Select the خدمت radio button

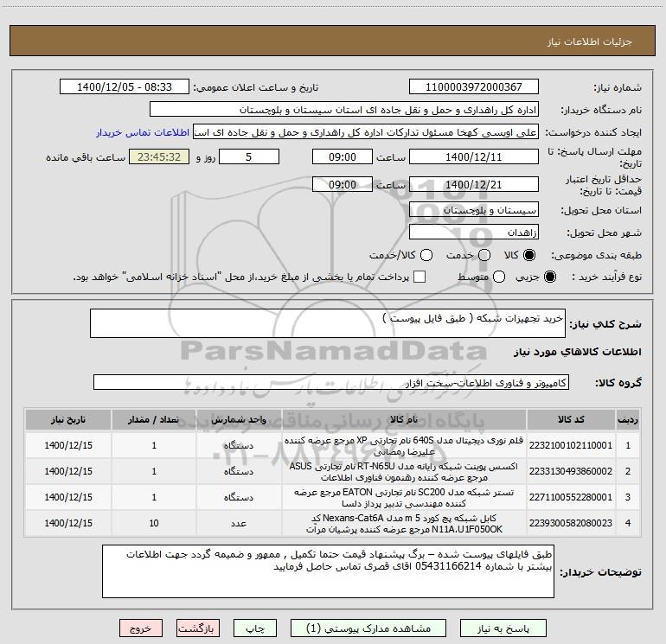[484, 255]
